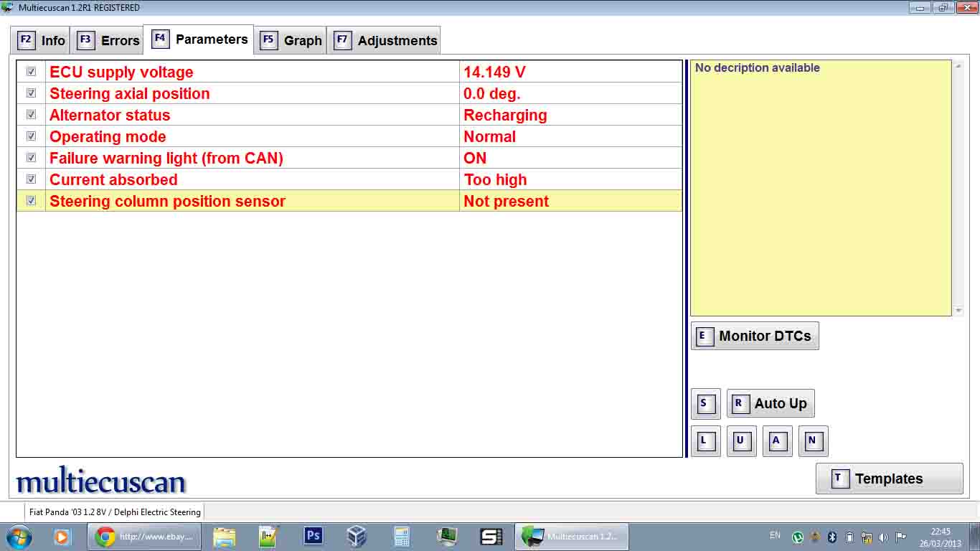Go to the Graph tab
Viewport: 980px width, 551px height.
point(291,40)
